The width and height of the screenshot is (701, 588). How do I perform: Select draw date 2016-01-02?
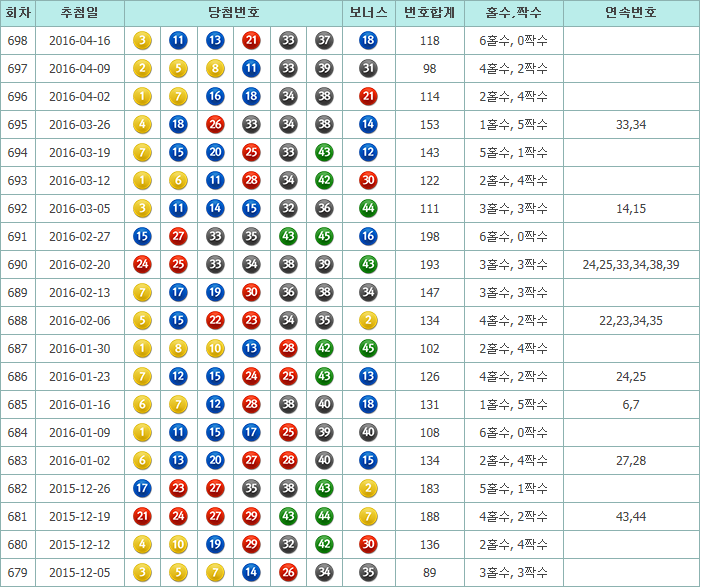coord(80,461)
